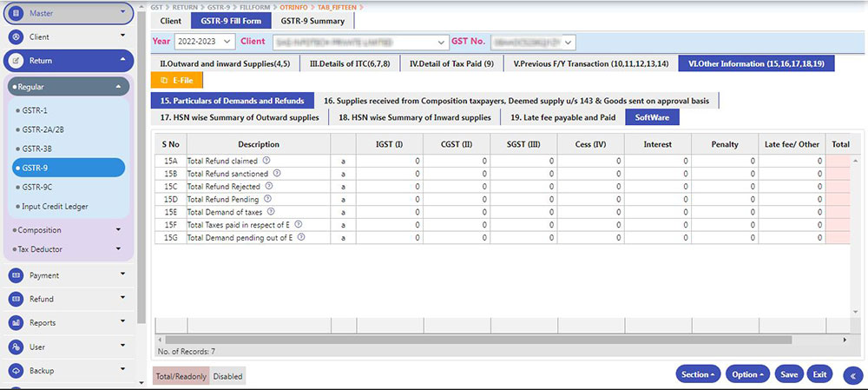Click the Reports sidebar icon
The image size is (868, 390).
(x=16, y=323)
